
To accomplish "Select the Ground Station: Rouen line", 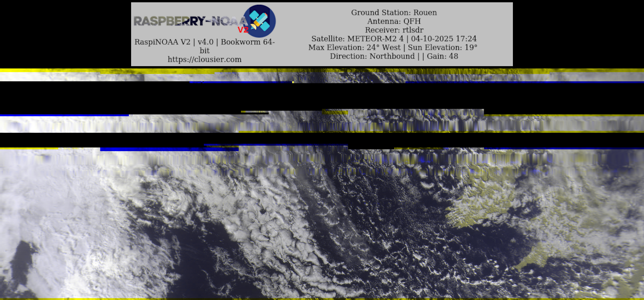I will (394, 12).
